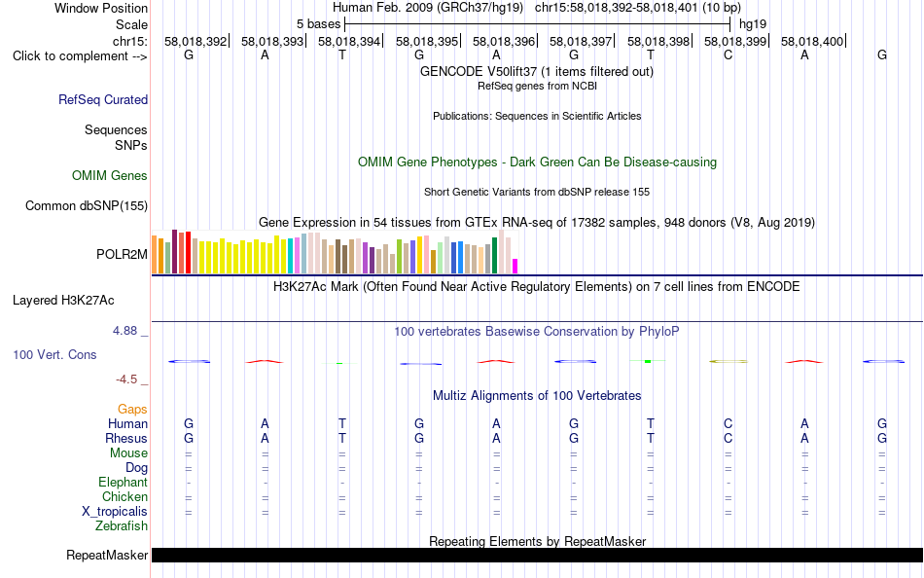Open Repeating Elements by RepeatMasker title
The image size is (924, 578).
(537, 541)
